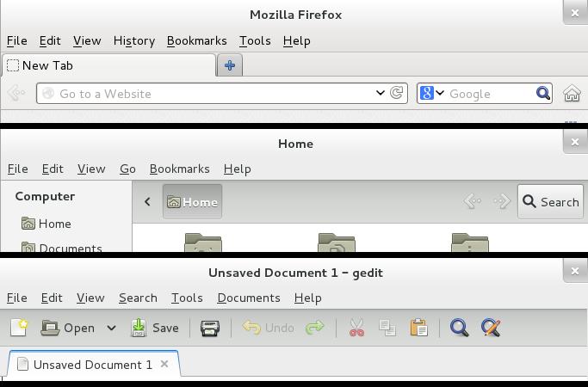
Task: Click the Open button in gedit's toolbar
Action: tap(67, 328)
